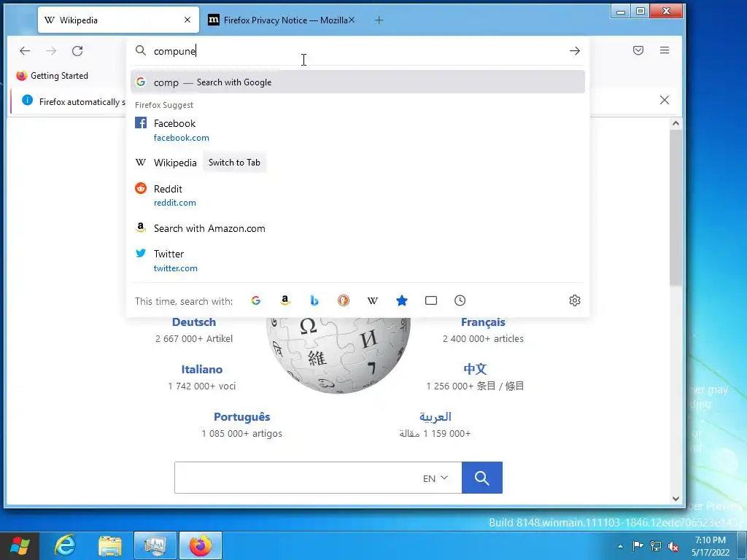This screenshot has width=747, height=560.
Task: Open a new tab with plus button
Action: pyautogui.click(x=379, y=20)
